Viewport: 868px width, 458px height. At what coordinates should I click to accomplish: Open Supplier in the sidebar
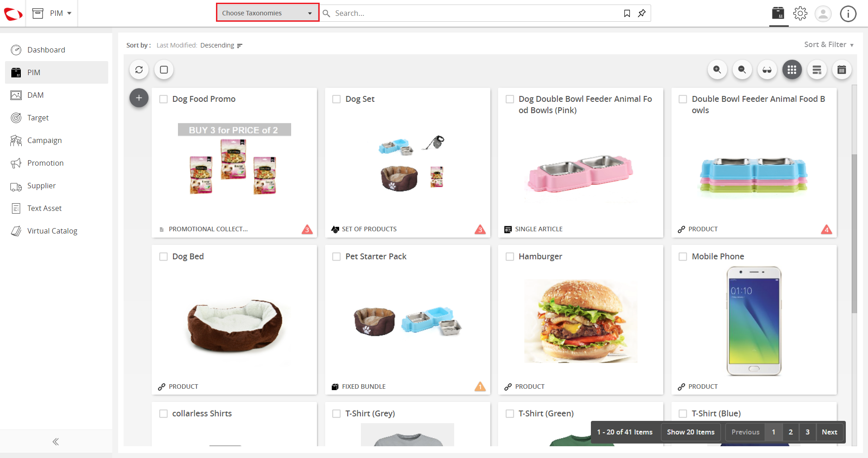click(57, 186)
